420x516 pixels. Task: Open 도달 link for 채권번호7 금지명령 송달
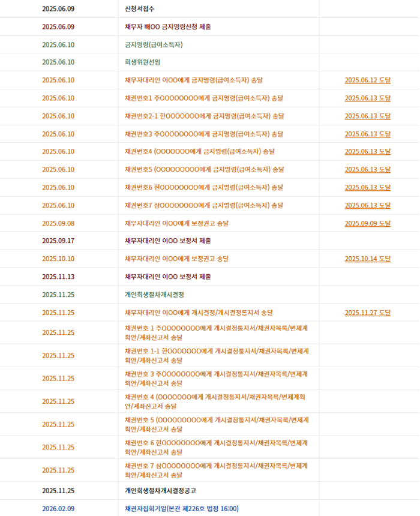click(x=367, y=205)
